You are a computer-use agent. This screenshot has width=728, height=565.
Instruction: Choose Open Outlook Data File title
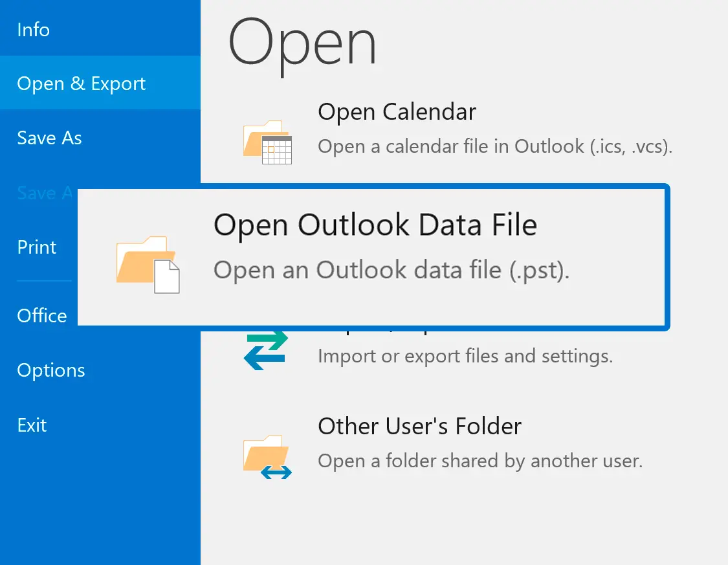375,225
